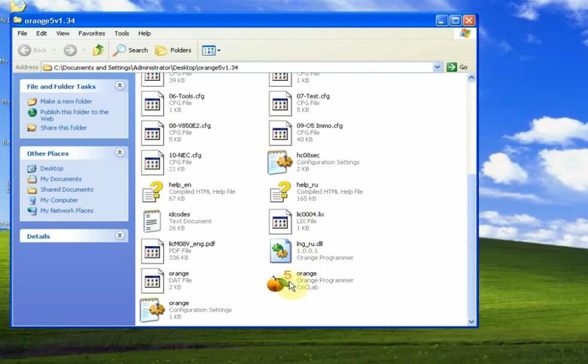Select the lic0004.lix file icon
The height and width of the screenshot is (364, 588).
(280, 222)
